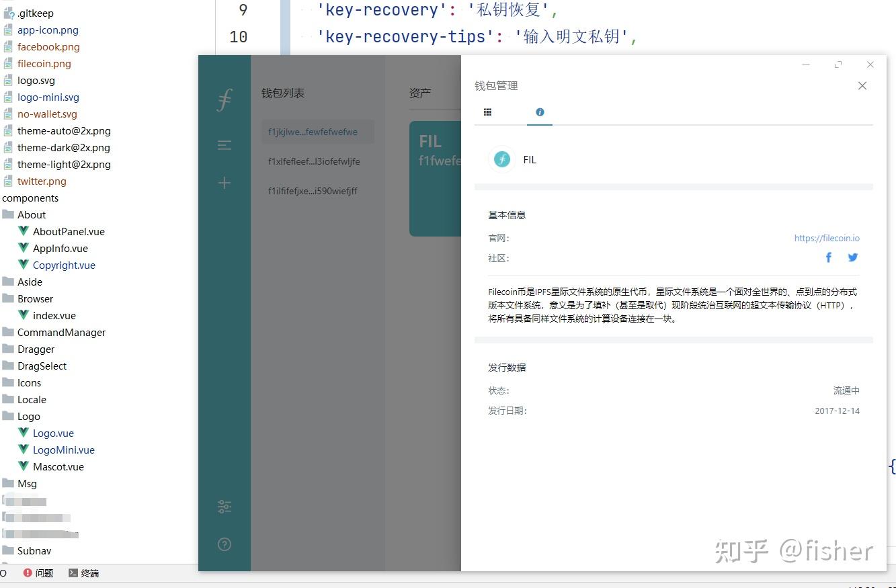
Task: Expand the CommandManager folder
Action: coord(61,332)
